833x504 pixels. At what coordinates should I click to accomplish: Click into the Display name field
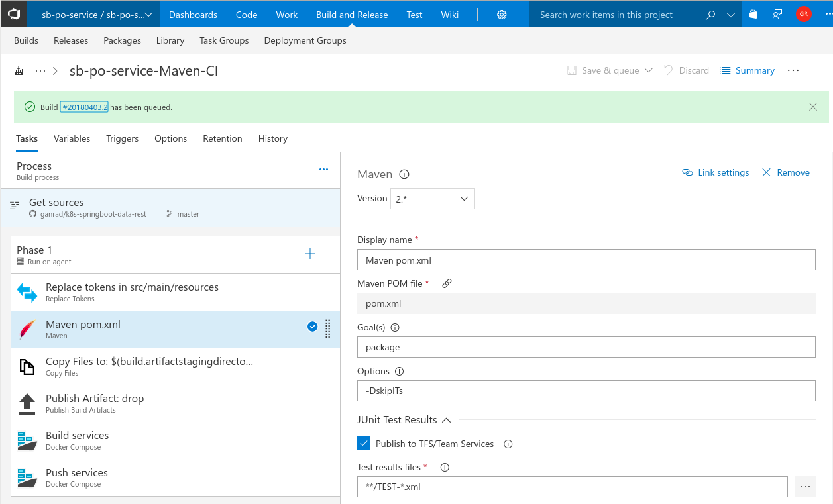click(x=586, y=260)
